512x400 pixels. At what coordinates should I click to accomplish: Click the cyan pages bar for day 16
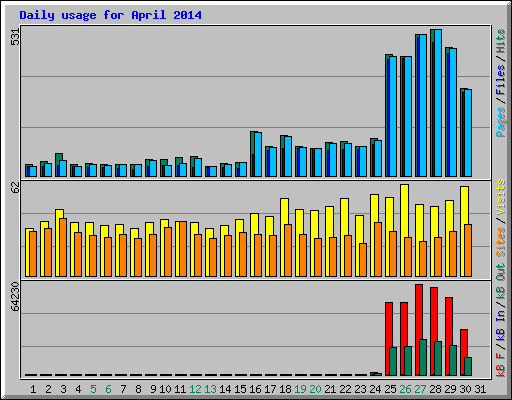258,154
